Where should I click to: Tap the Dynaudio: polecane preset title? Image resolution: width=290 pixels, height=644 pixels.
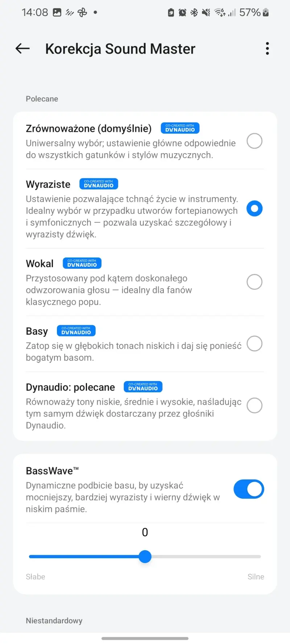click(70, 387)
